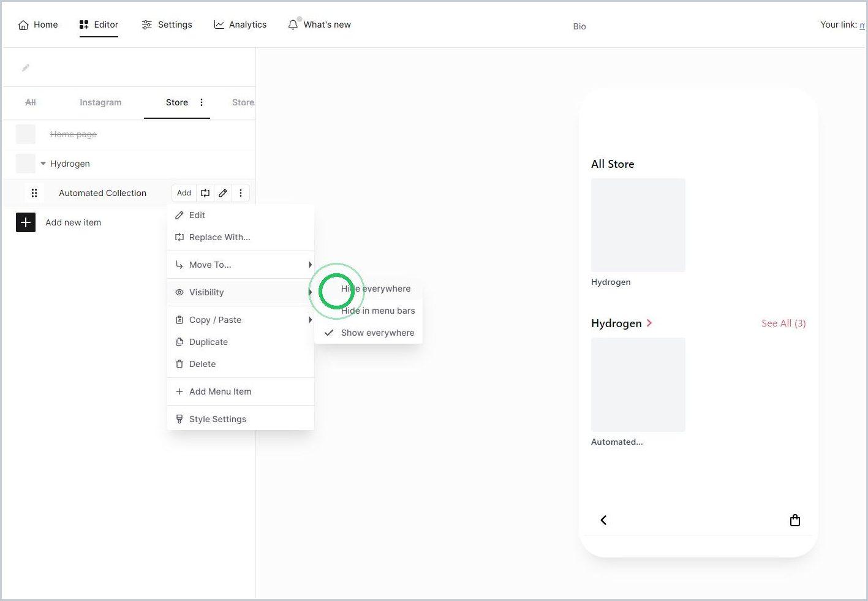Open Style Settings from the context menu

241,419
